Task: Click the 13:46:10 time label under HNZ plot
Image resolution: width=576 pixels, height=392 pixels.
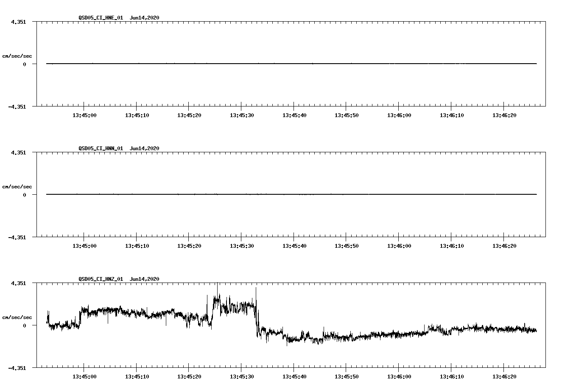Action: click(x=452, y=377)
